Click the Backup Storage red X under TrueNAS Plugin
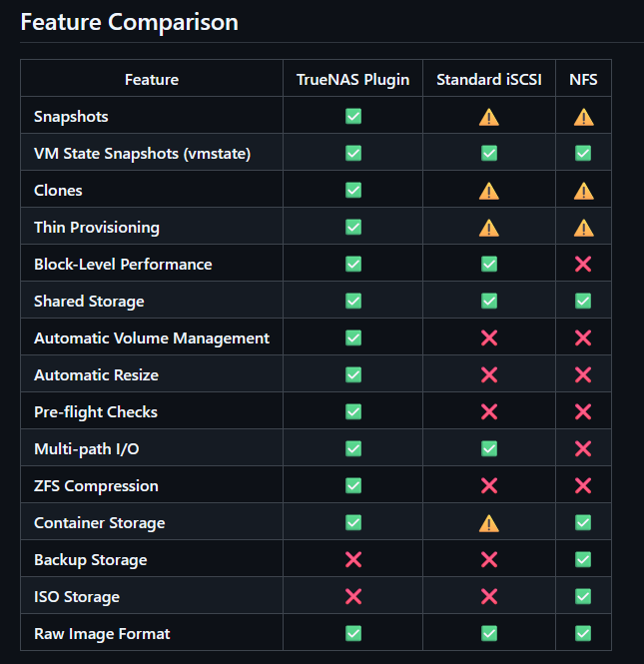Screen dimensions: 644x664 tap(353, 560)
